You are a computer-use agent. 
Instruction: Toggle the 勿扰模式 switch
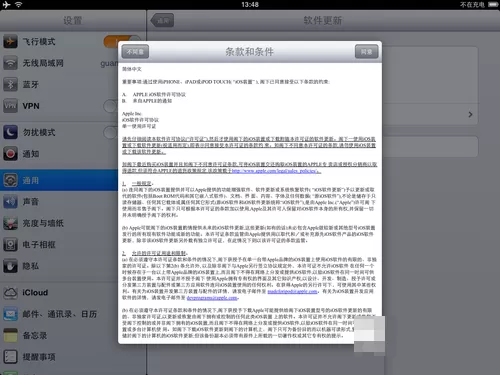[111, 132]
